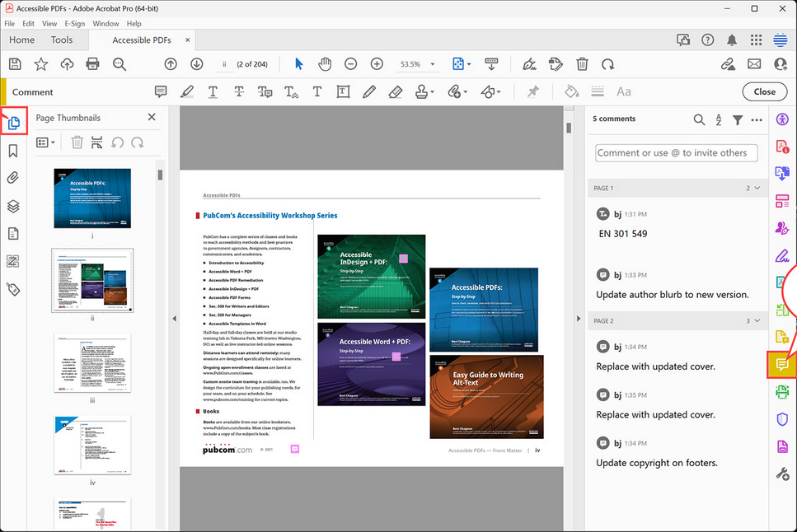The width and height of the screenshot is (797, 532).
Task: Select the Strikethrough text tool
Action: pyautogui.click(x=239, y=91)
